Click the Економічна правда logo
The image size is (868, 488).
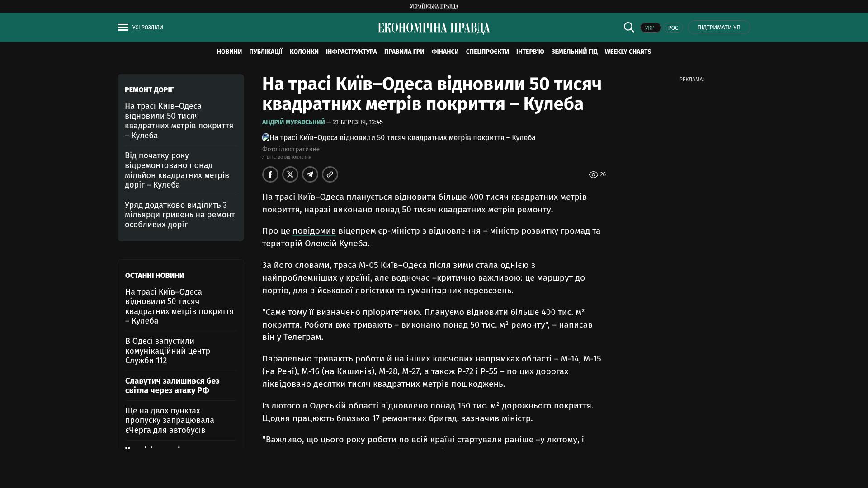434,28
